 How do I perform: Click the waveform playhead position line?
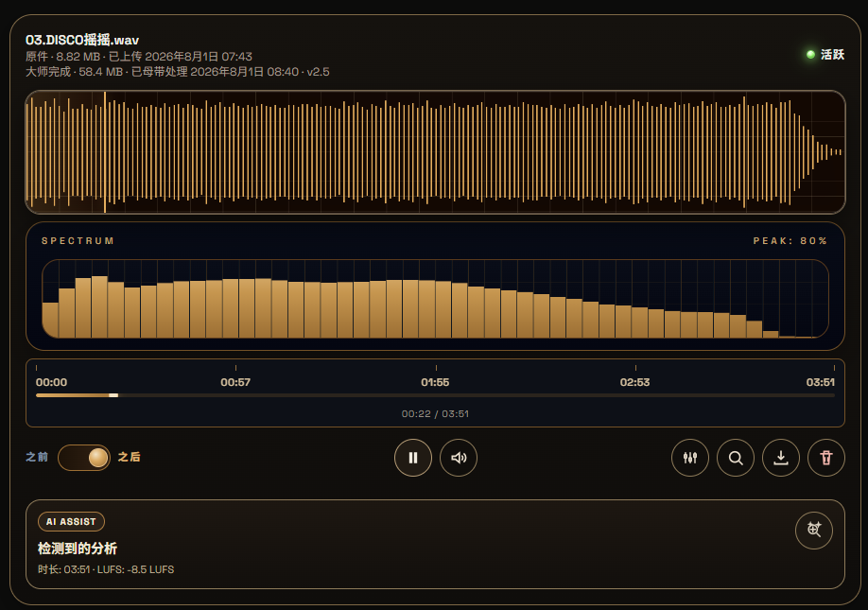pyautogui.click(x=105, y=152)
